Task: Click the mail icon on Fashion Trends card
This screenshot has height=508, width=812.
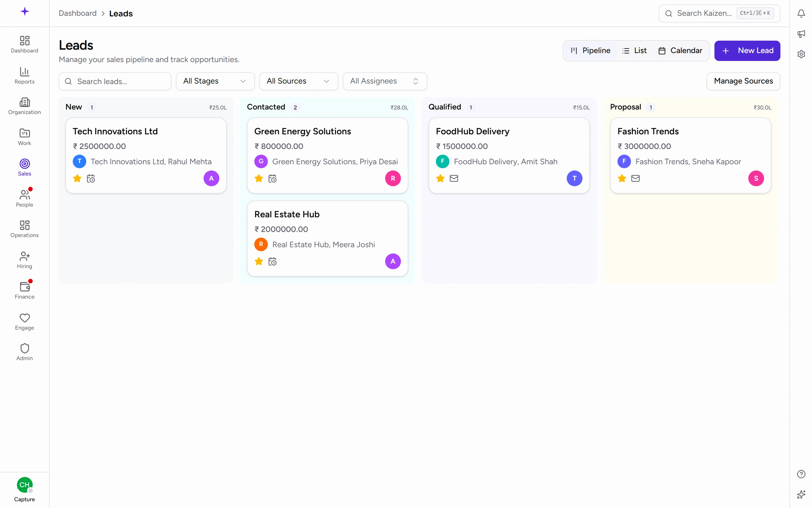Action: (x=636, y=178)
